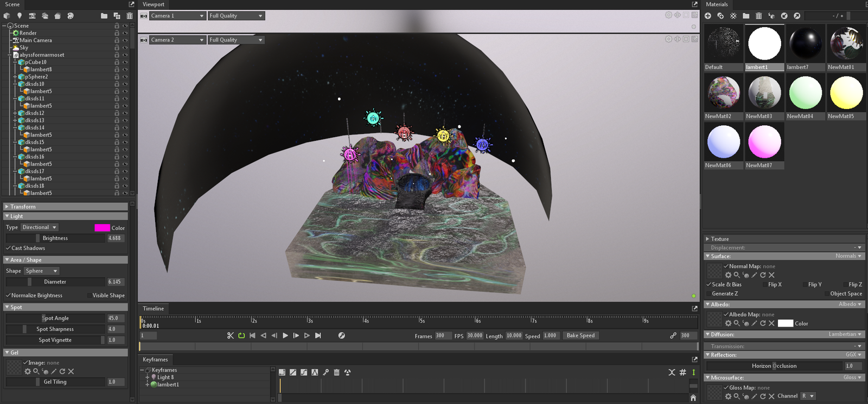Expand the Transform section

[22, 207]
